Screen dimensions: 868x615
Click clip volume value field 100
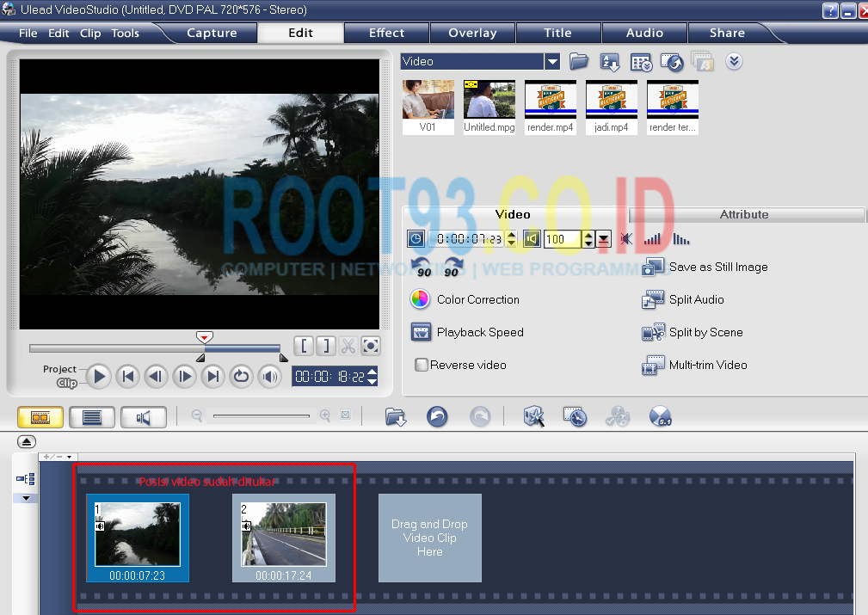[563, 239]
